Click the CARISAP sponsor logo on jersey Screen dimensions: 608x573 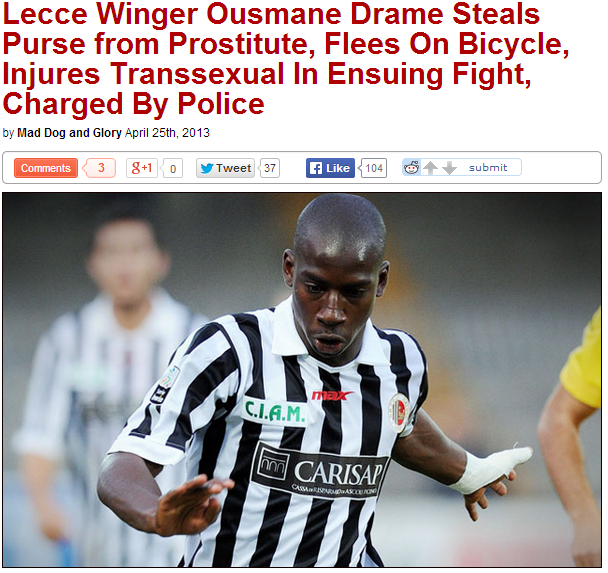click(320, 471)
